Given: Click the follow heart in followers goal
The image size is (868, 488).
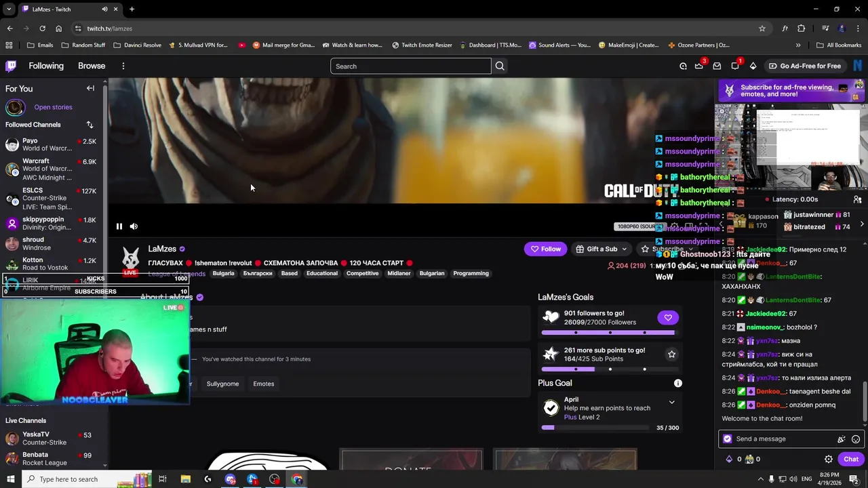Looking at the screenshot, I should pyautogui.click(x=668, y=317).
